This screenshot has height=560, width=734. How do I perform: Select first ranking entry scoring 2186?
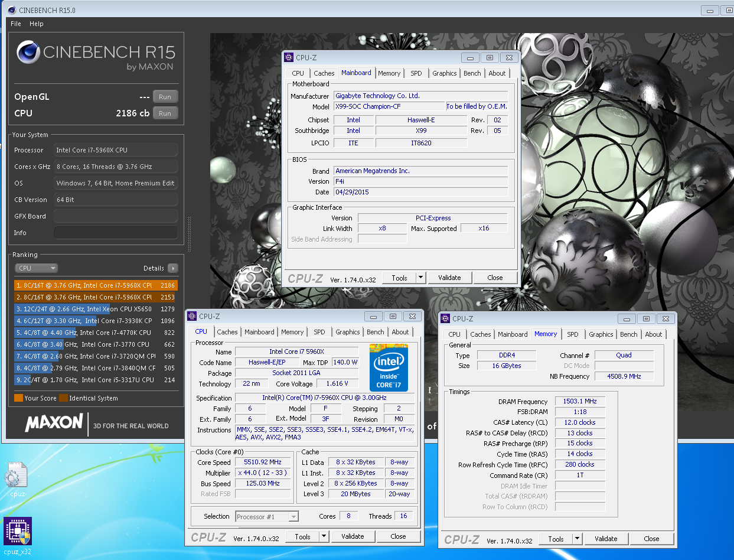tap(96, 285)
